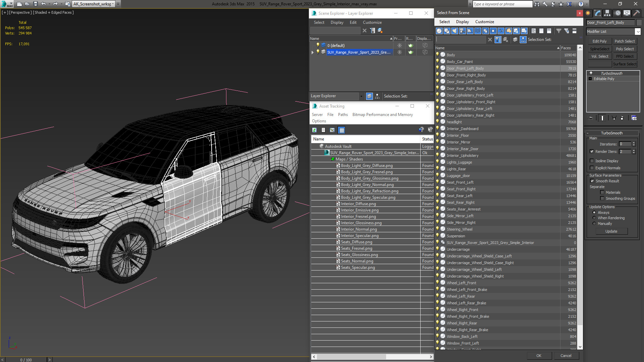Select Manually update option
The height and width of the screenshot is (362, 644).
(594, 224)
